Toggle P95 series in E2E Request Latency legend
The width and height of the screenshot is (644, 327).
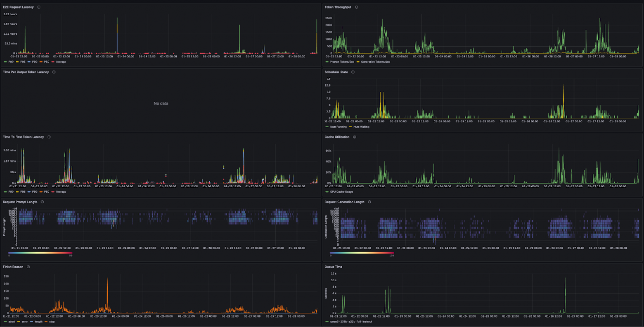pos(21,62)
